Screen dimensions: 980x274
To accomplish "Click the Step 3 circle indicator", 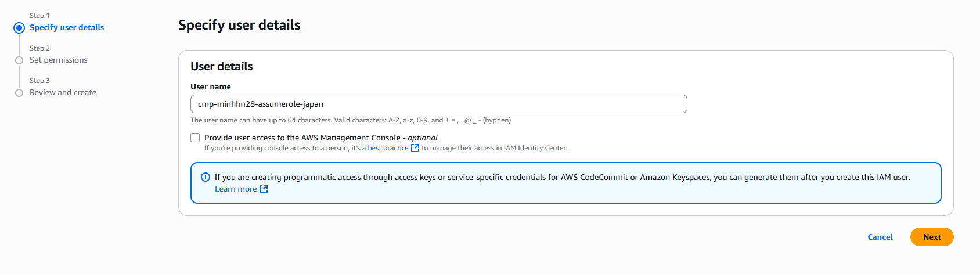I will [x=19, y=93].
